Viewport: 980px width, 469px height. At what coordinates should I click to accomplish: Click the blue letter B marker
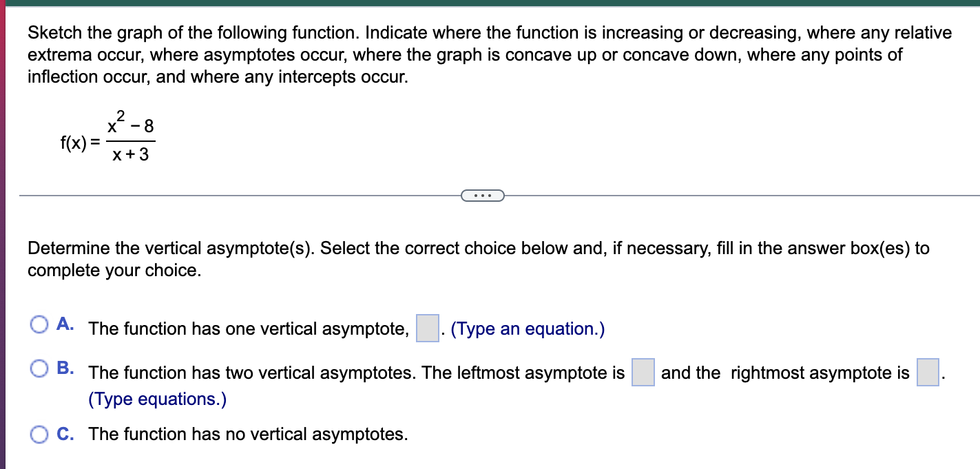65,368
